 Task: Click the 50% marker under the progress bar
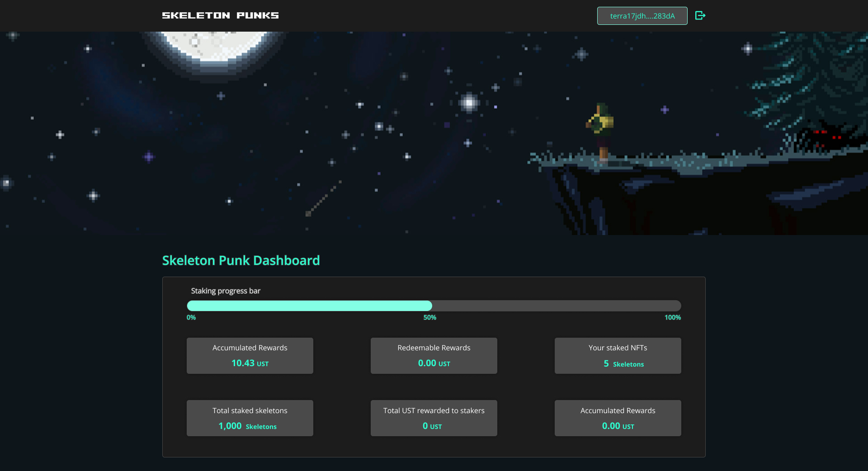point(429,318)
